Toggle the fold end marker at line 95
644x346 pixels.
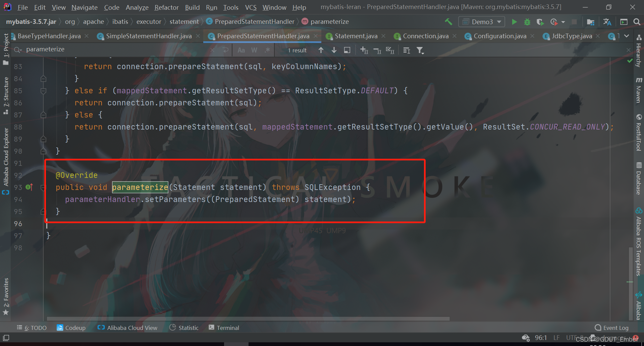click(x=43, y=211)
